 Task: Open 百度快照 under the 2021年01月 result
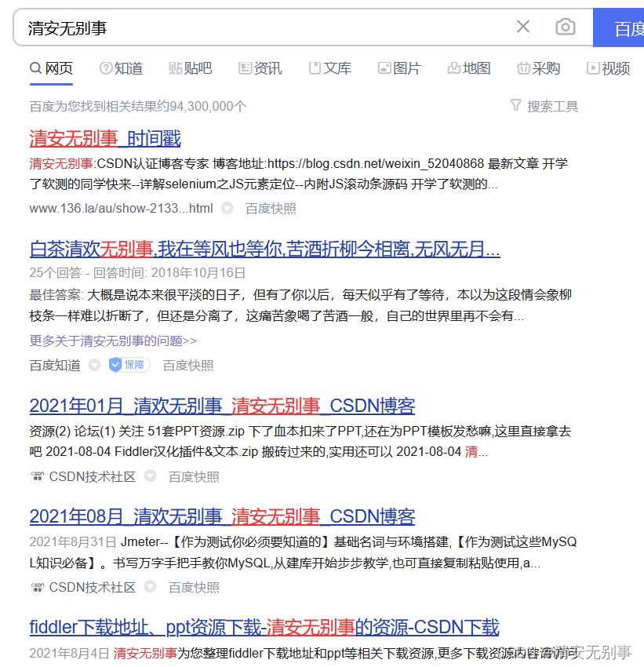[194, 477]
